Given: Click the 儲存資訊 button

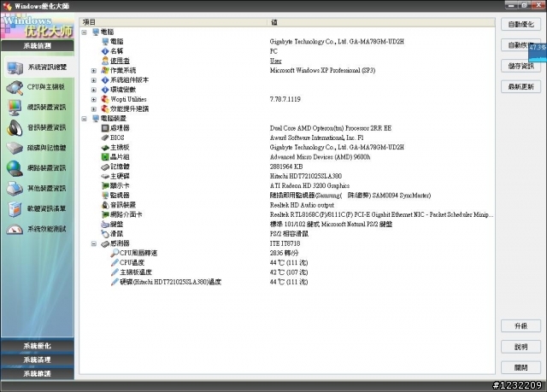Looking at the screenshot, I should click(x=521, y=66).
